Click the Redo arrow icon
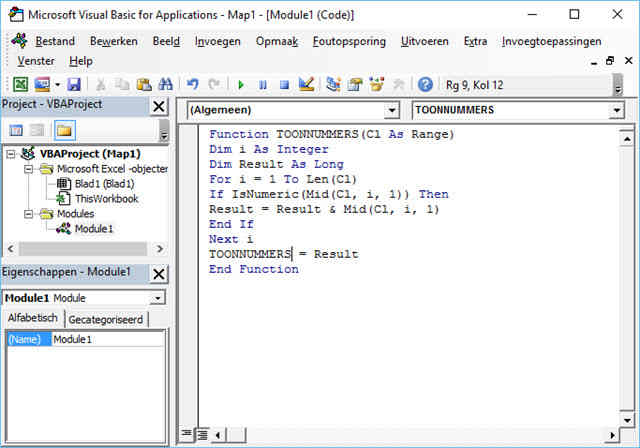 click(x=214, y=84)
